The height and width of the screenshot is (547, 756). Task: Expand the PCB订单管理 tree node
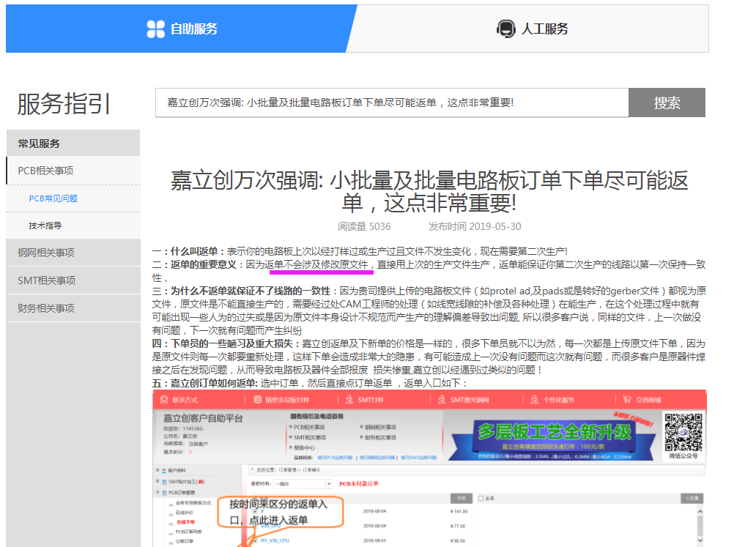pyautogui.click(x=157, y=493)
